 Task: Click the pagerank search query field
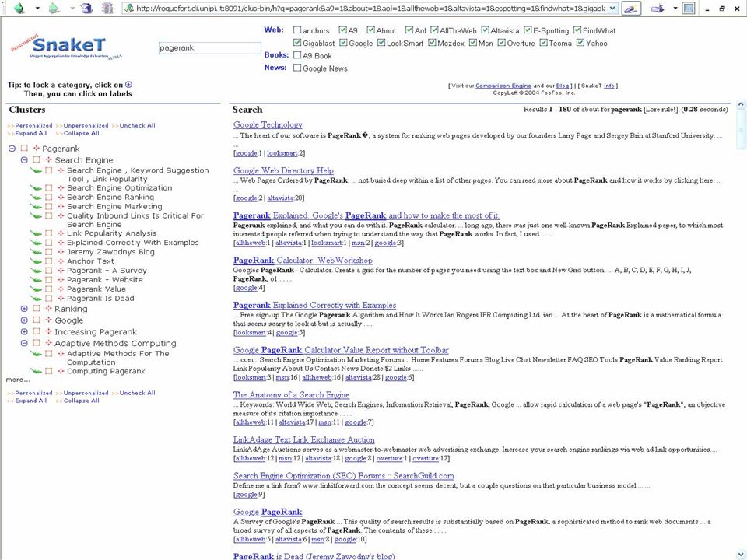tap(209, 47)
